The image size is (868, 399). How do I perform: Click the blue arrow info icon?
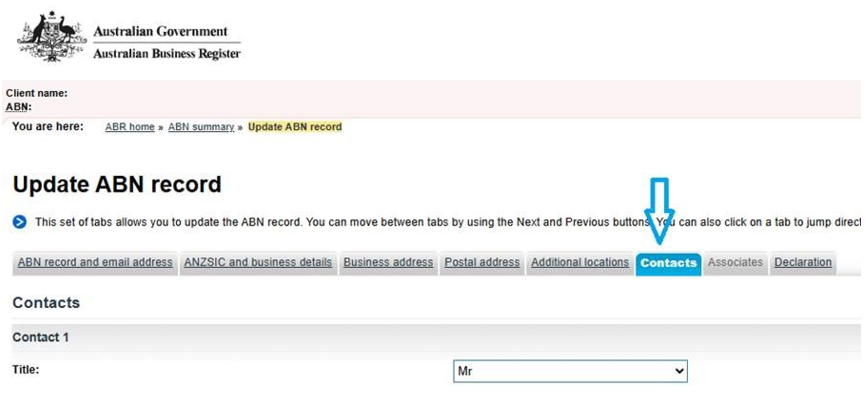point(19,222)
